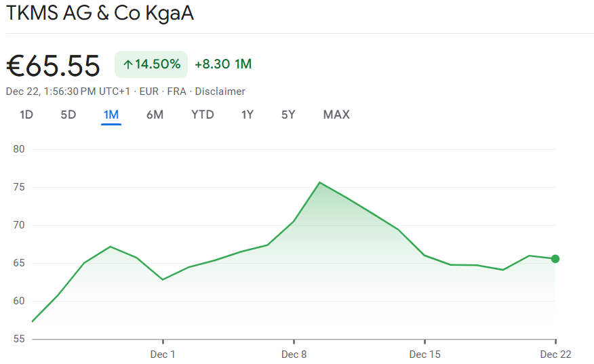Click the active 1M range tab
The image size is (594, 364).
point(111,115)
